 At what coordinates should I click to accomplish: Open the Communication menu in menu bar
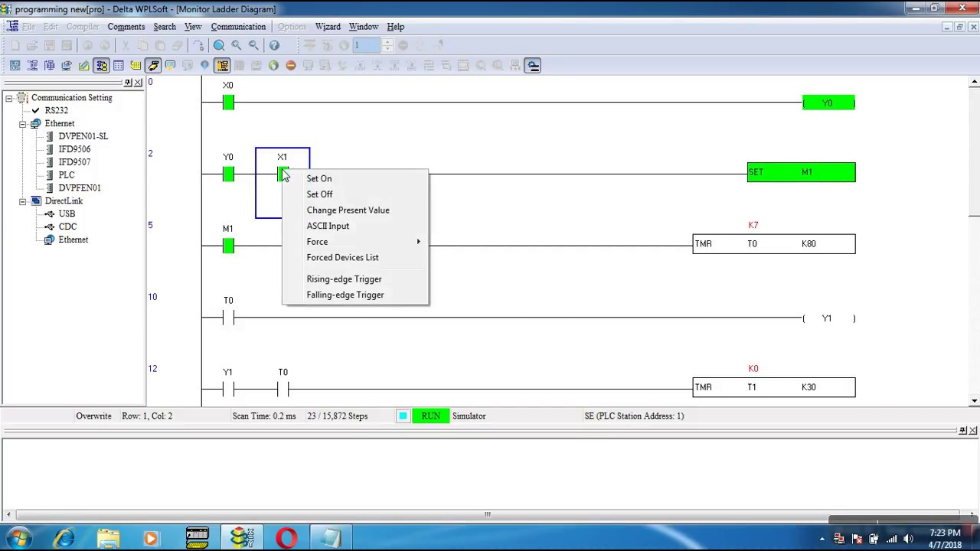(x=238, y=27)
